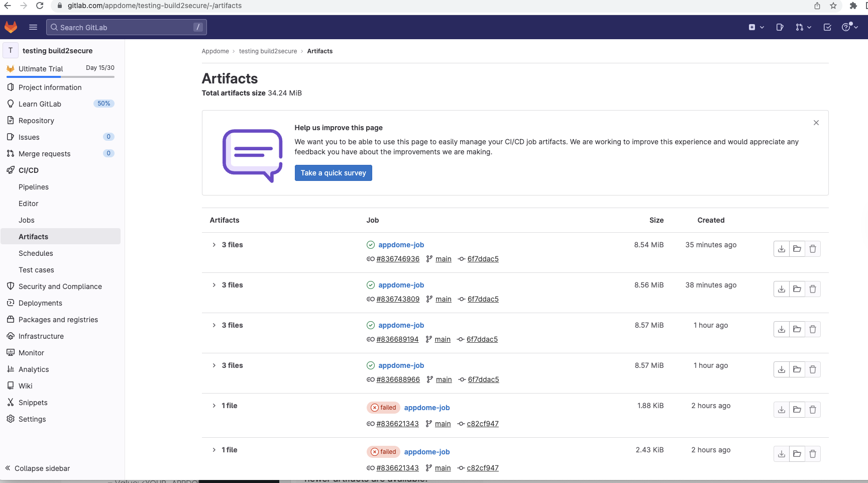Click the GitLab fox logo
This screenshot has height=483, width=868.
coord(11,27)
